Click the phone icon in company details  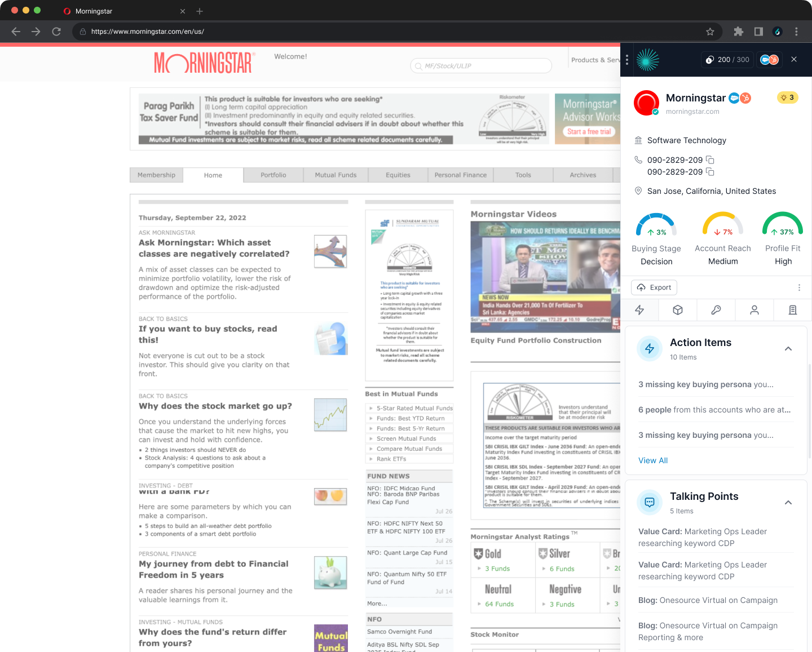click(x=638, y=160)
